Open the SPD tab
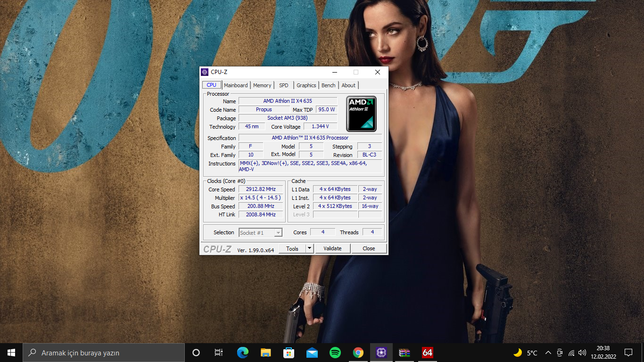Screen dimensions: 644x362 (x=283, y=85)
